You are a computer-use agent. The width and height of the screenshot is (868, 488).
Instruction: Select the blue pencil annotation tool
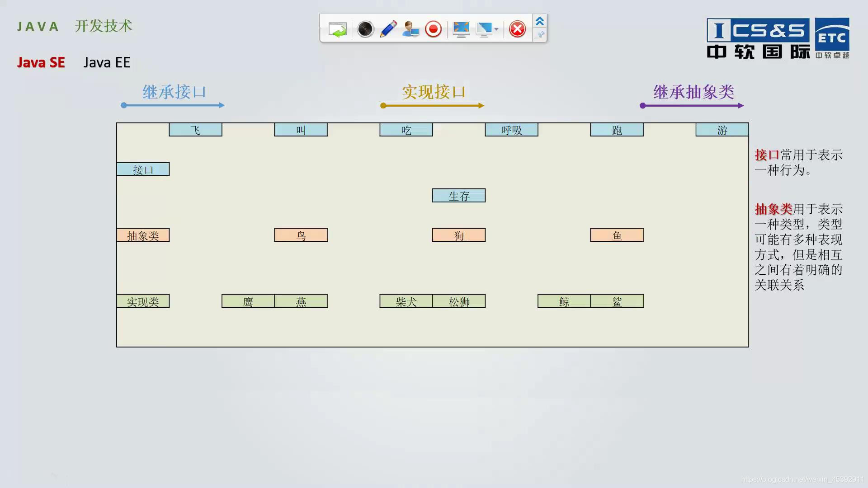point(388,29)
